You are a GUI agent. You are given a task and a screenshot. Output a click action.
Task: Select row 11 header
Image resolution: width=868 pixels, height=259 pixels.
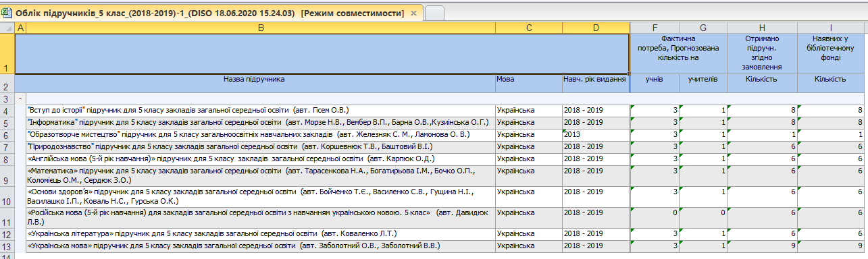tap(7, 218)
